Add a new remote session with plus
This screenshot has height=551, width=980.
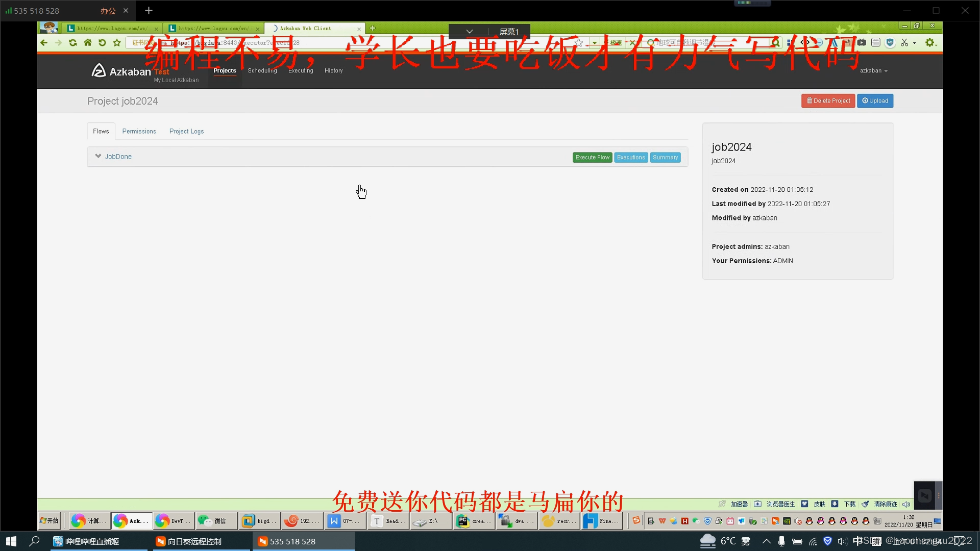(x=149, y=10)
